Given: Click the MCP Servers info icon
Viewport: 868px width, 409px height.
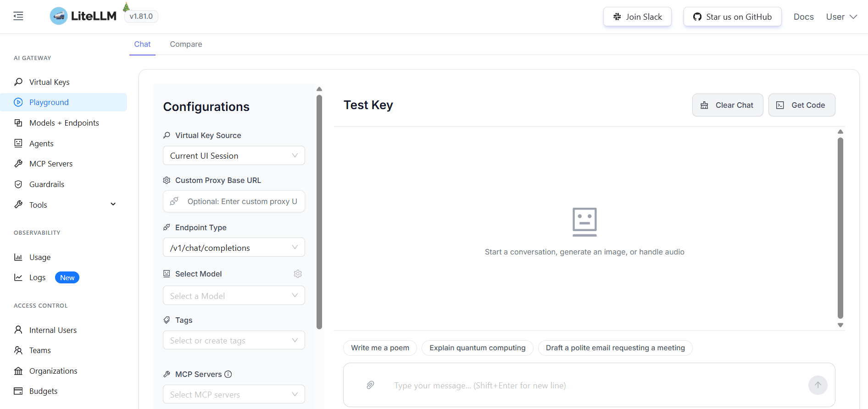Looking at the screenshot, I should (x=228, y=374).
